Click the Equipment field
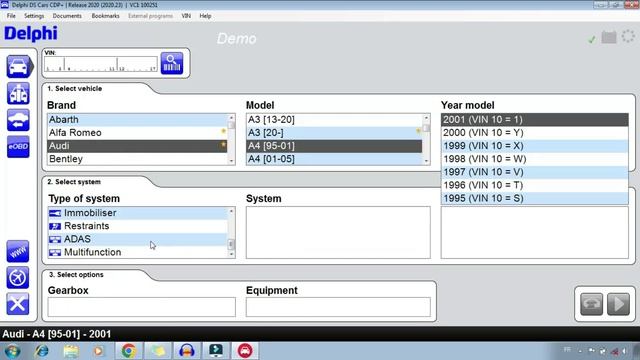The height and width of the screenshot is (360, 640). 338,307
